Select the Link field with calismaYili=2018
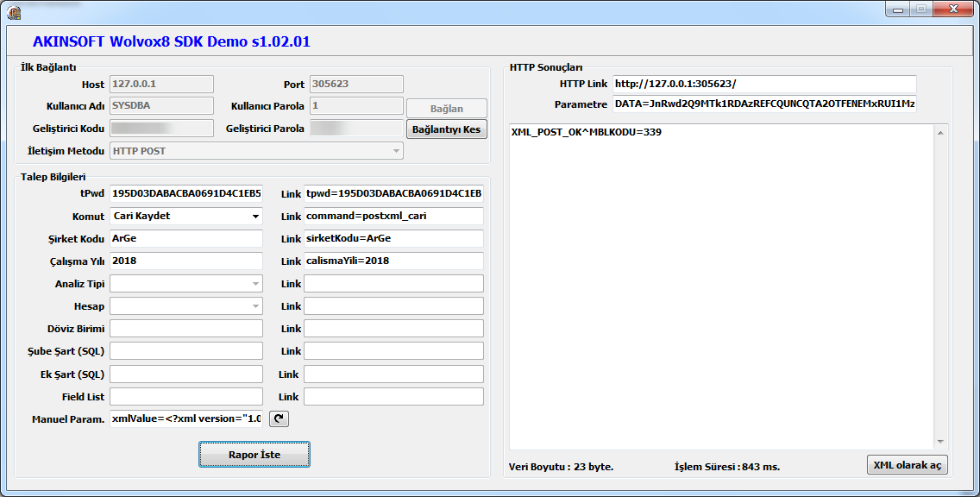 coord(393,261)
